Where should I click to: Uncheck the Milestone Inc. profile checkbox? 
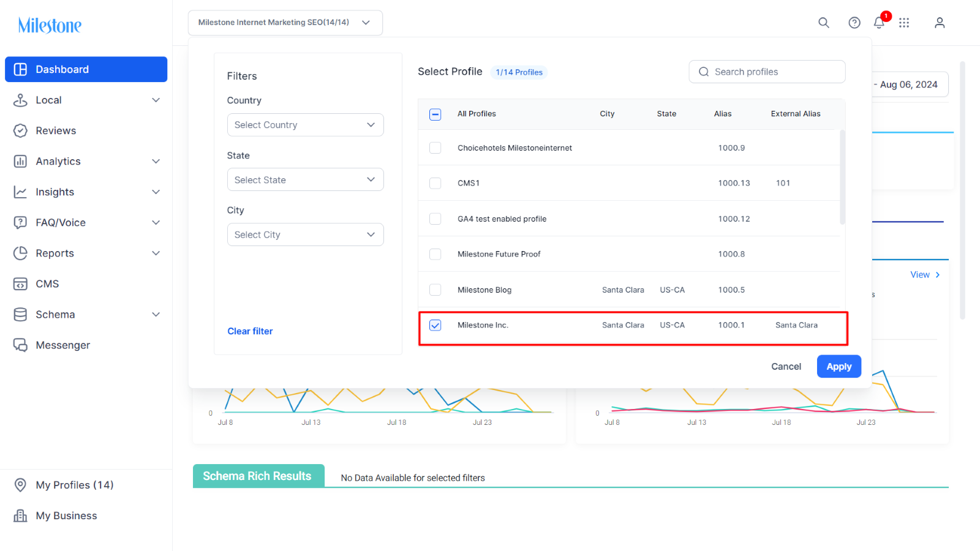pyautogui.click(x=435, y=325)
